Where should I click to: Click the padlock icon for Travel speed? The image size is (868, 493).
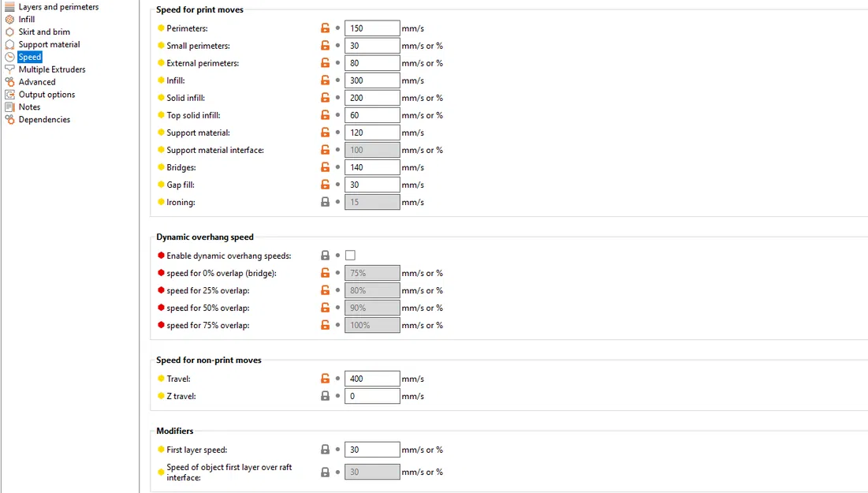325,379
